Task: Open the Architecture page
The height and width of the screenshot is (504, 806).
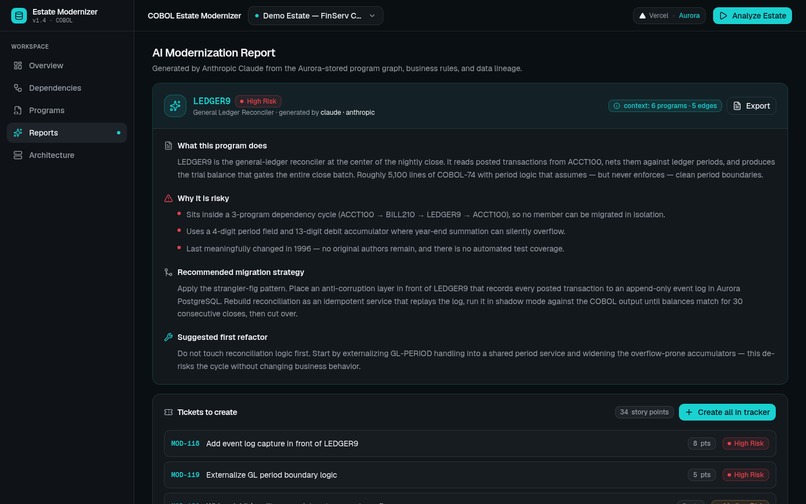Action: (67, 155)
